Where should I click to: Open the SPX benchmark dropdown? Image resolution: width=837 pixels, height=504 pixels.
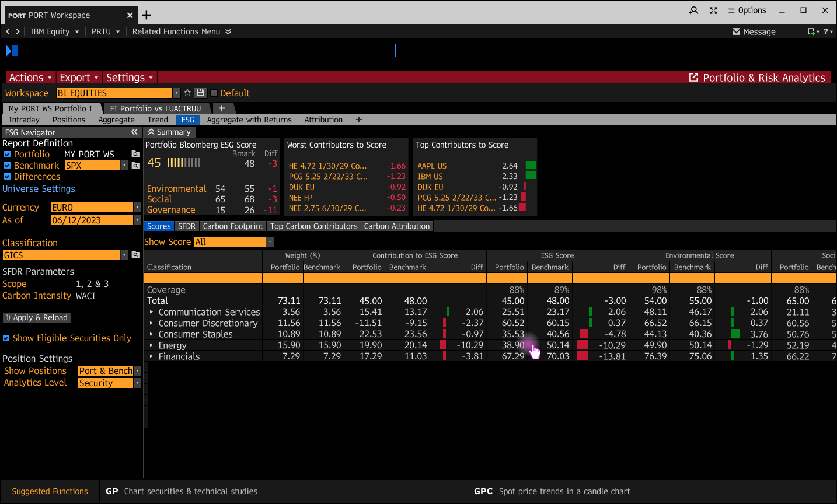124,166
